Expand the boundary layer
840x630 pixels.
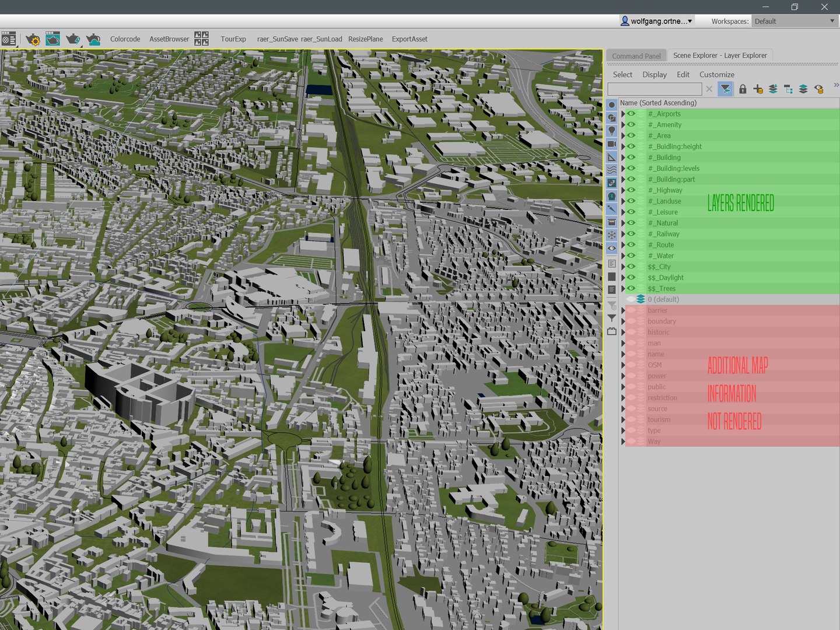pyautogui.click(x=623, y=321)
